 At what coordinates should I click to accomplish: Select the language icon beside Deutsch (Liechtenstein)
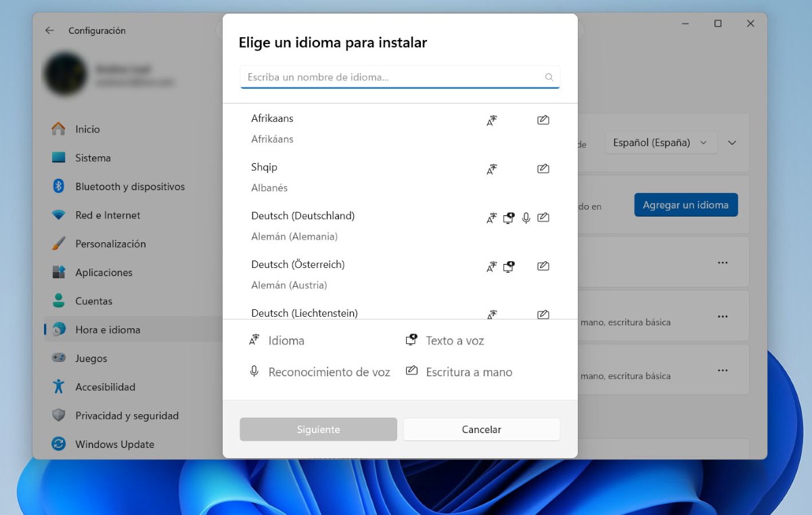click(492, 313)
